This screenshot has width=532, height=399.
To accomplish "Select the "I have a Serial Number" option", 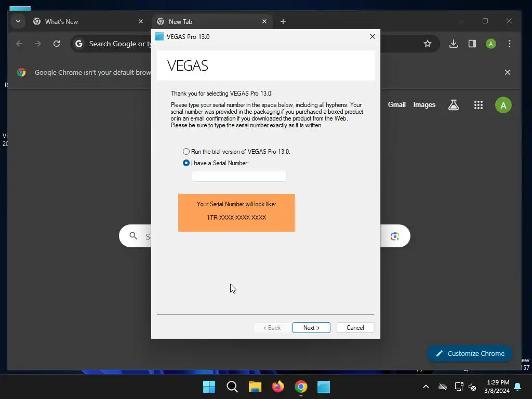I will click(x=186, y=163).
